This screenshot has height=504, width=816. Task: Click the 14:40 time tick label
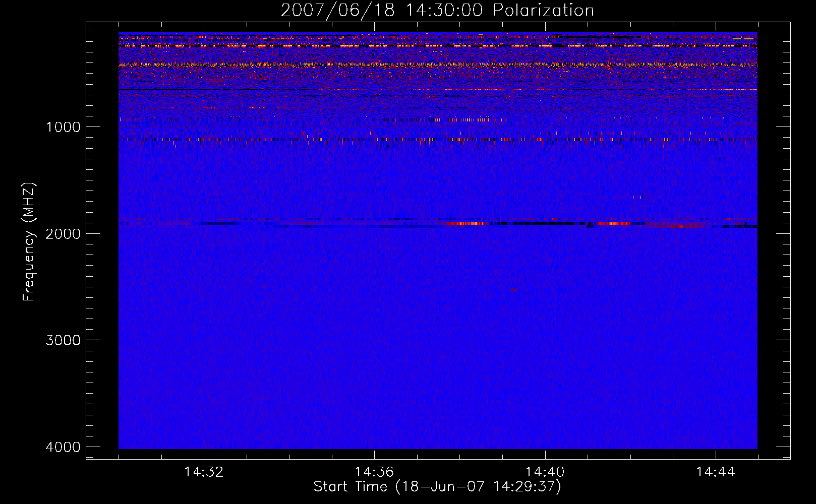tap(545, 472)
